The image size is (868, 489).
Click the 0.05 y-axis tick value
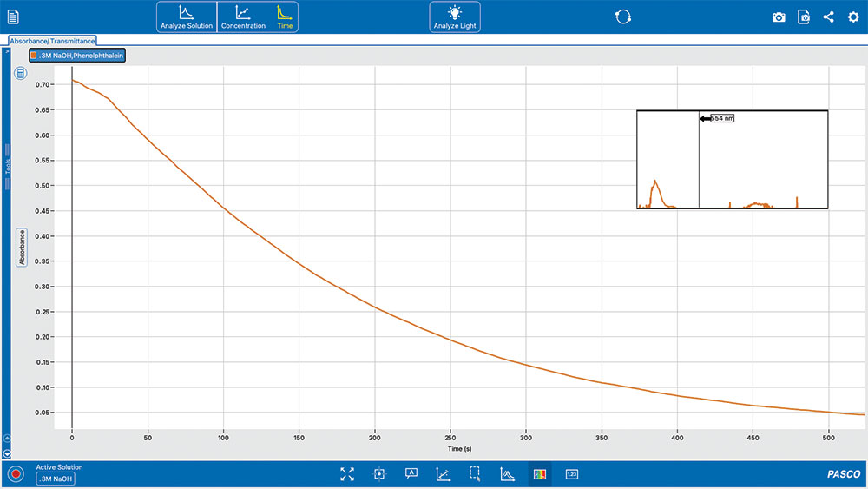42,413
